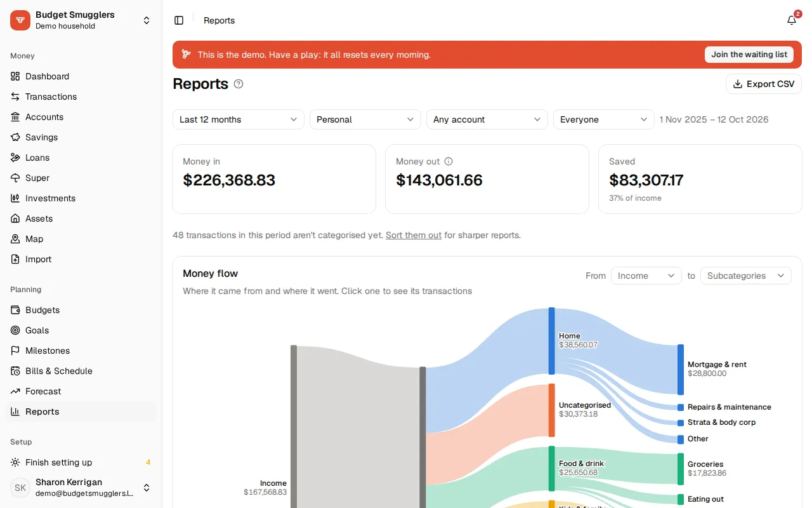812x508 pixels.
Task: Toggle the sidebar panel icon
Action: [x=179, y=20]
